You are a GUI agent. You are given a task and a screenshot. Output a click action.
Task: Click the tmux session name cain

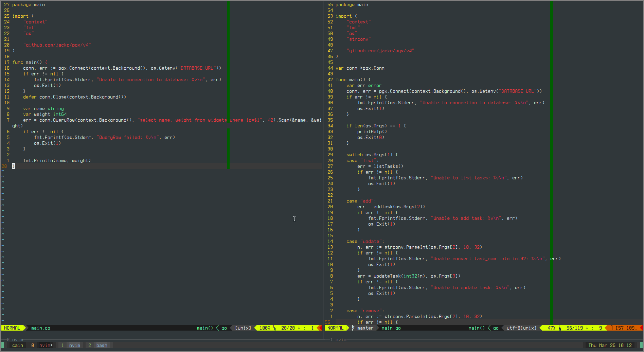tap(18, 345)
